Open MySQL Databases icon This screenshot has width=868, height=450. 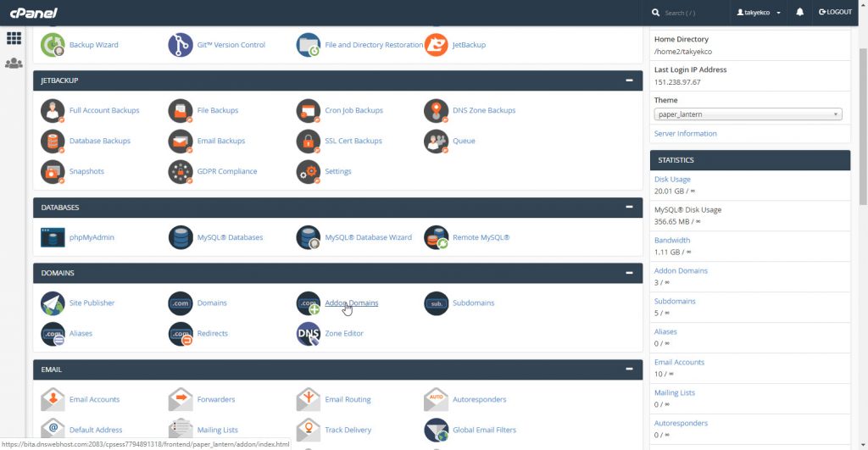tap(181, 237)
